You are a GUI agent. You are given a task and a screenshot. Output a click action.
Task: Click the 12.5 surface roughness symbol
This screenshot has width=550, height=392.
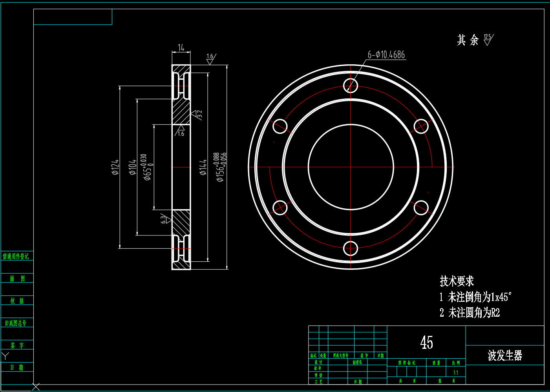pyautogui.click(x=488, y=40)
